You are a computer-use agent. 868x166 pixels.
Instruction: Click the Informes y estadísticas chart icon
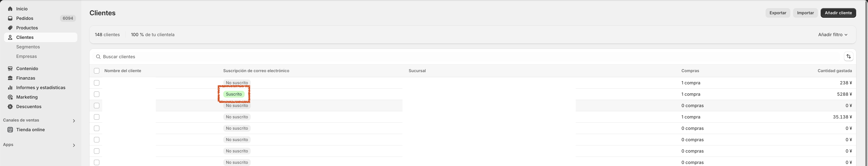(10, 87)
